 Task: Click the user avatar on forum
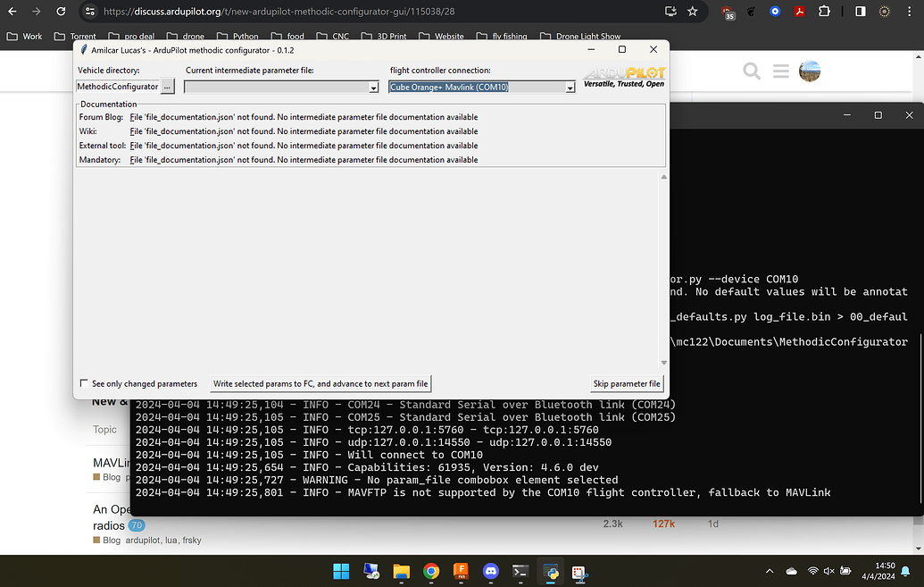coord(809,71)
